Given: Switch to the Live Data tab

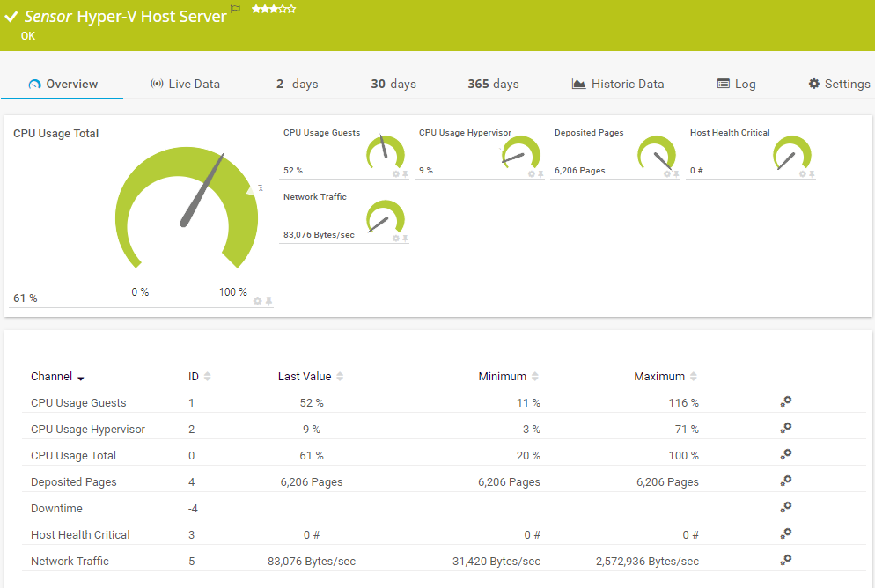Looking at the screenshot, I should click(x=185, y=84).
